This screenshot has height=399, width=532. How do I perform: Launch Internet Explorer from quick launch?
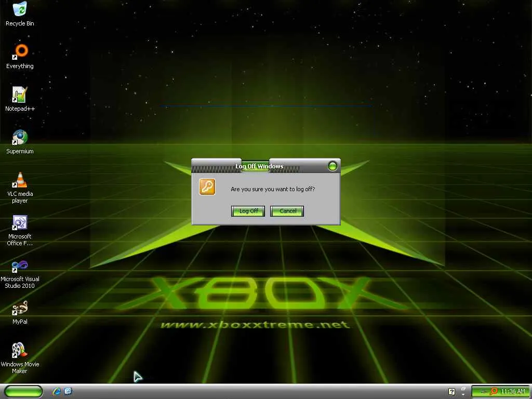click(x=57, y=391)
